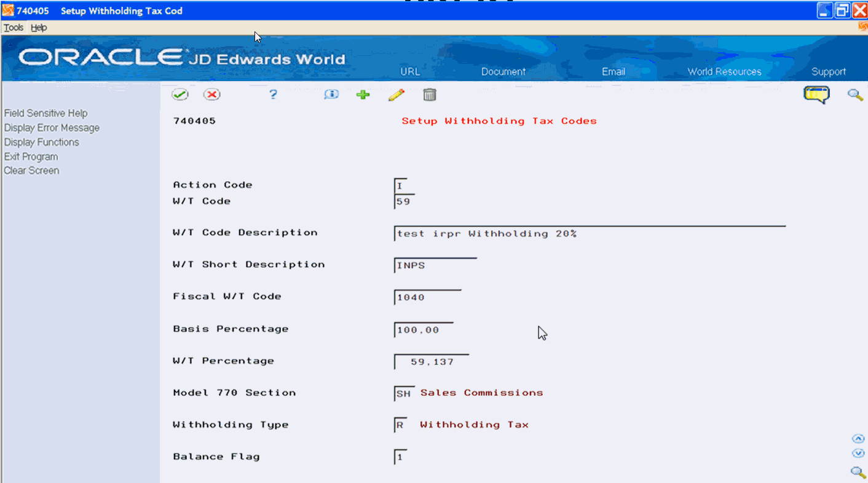Click the "Action Code" label
This screenshot has width=868, height=483.
213,185
